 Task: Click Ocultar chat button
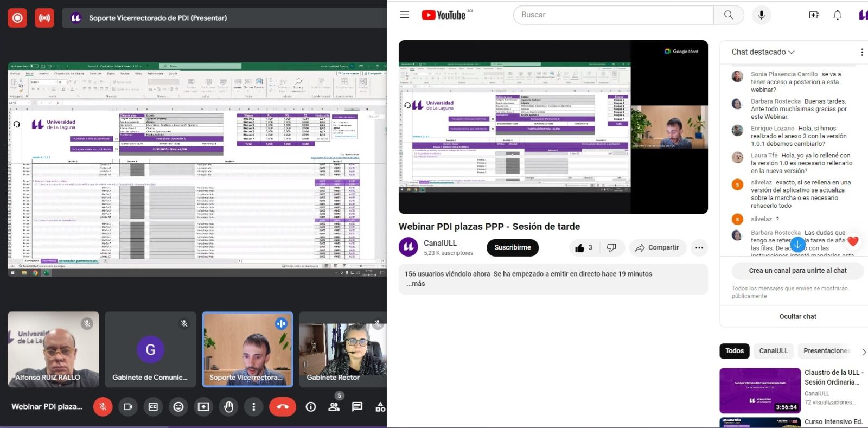tap(797, 316)
